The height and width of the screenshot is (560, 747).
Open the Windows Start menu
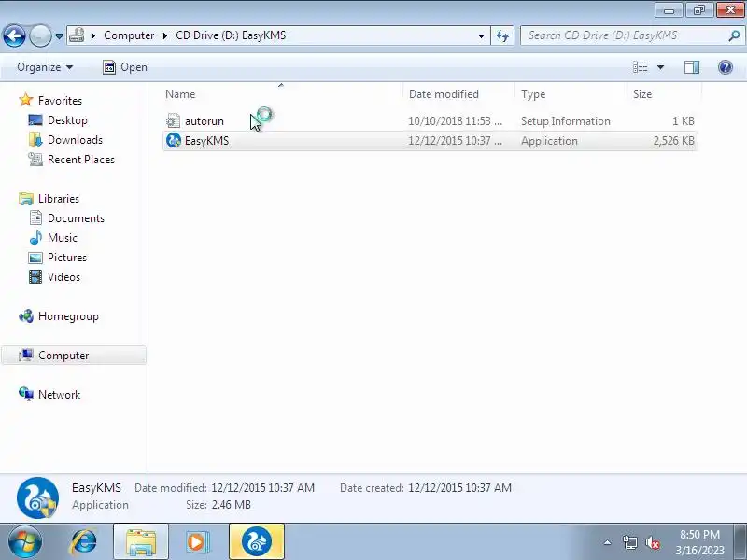[x=24, y=542]
